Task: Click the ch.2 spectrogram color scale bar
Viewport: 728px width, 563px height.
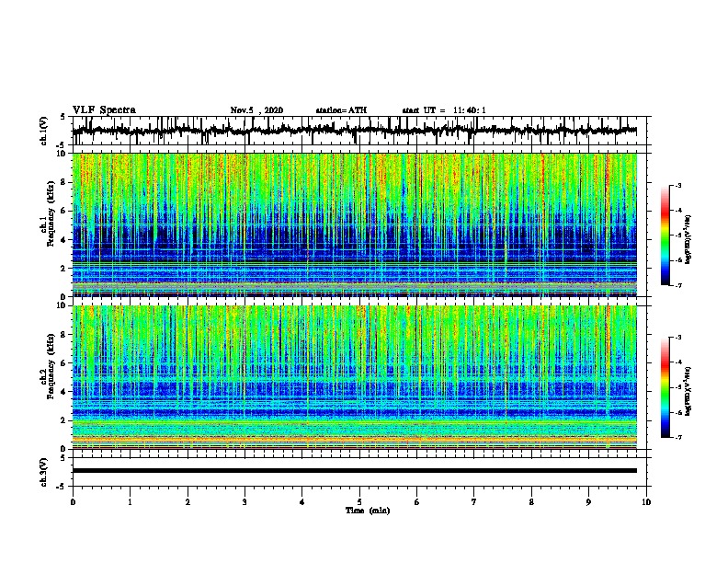Action: click(665, 387)
